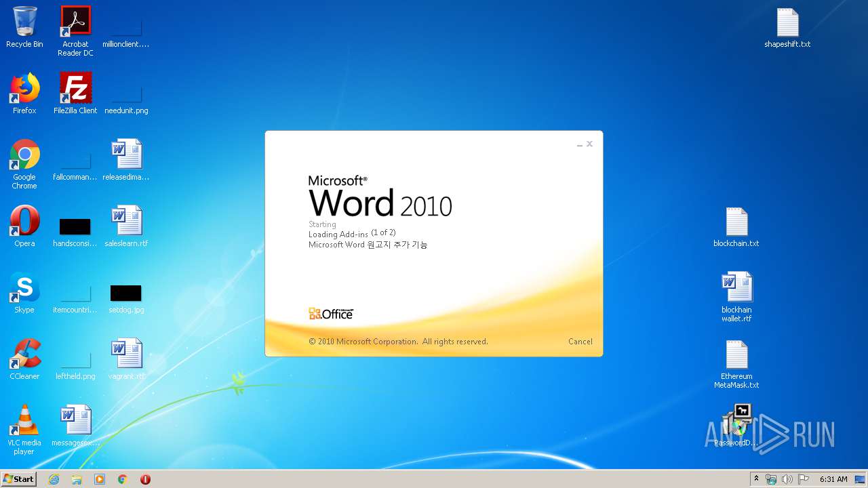Click the 6:31 AM clock
This screenshot has width=868, height=488.
coord(833,479)
